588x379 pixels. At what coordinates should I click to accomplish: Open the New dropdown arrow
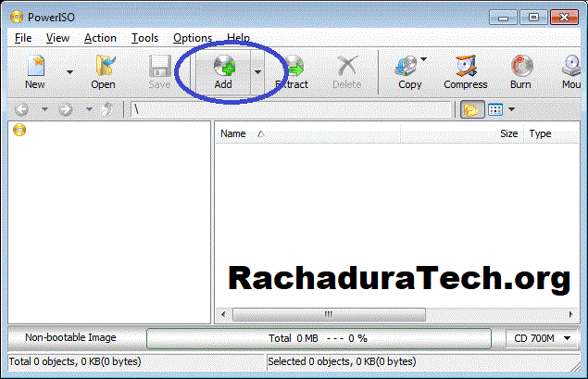69,72
